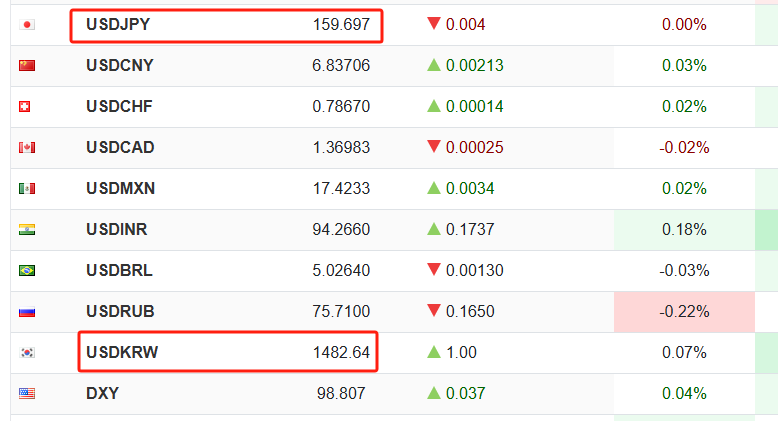Click the USDJPY price 159.697
The image size is (778, 421).
tap(341, 24)
